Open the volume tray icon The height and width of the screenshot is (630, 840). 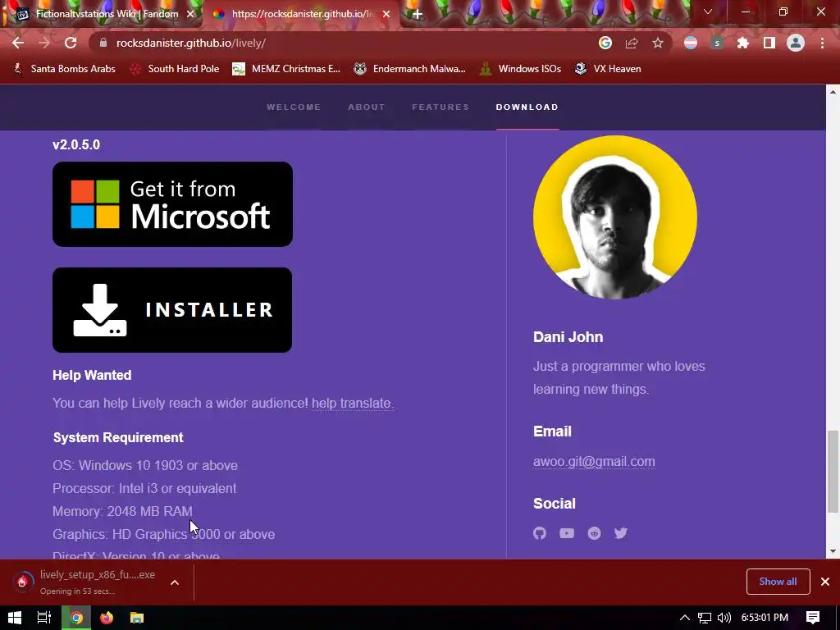click(724, 618)
